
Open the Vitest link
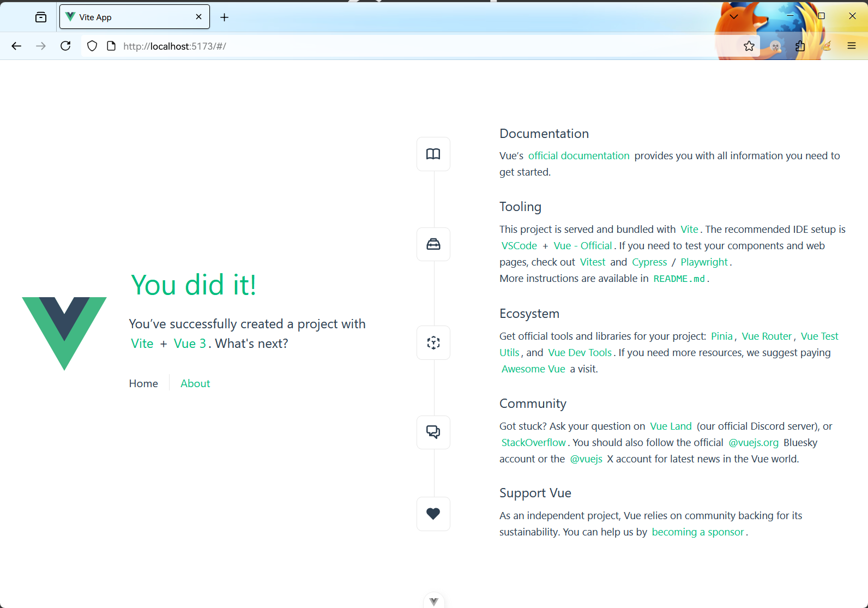pos(593,262)
